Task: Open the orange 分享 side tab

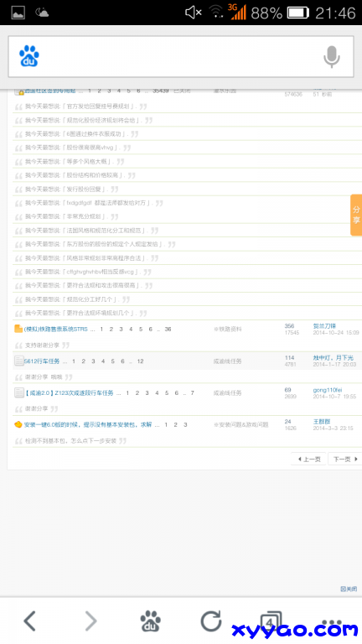Action: coord(356,215)
